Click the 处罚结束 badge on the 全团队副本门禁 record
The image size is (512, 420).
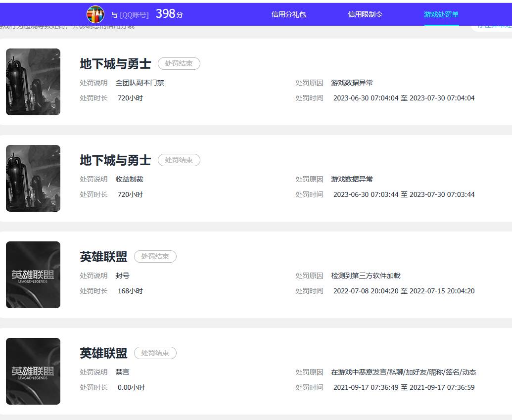tap(179, 63)
